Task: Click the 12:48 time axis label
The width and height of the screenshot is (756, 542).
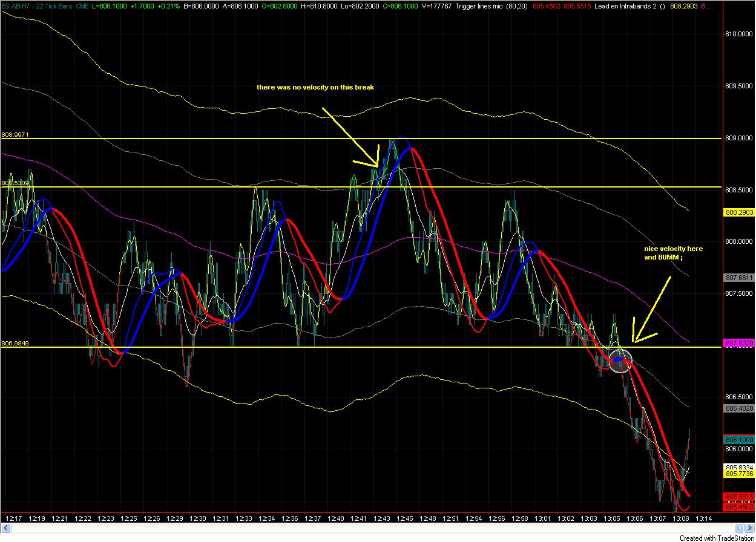Action: click(428, 518)
